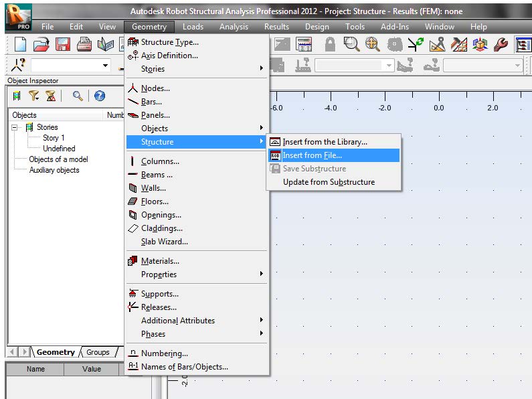Choose Bars from Geometry menu
This screenshot has height=399, width=532.
197,102
